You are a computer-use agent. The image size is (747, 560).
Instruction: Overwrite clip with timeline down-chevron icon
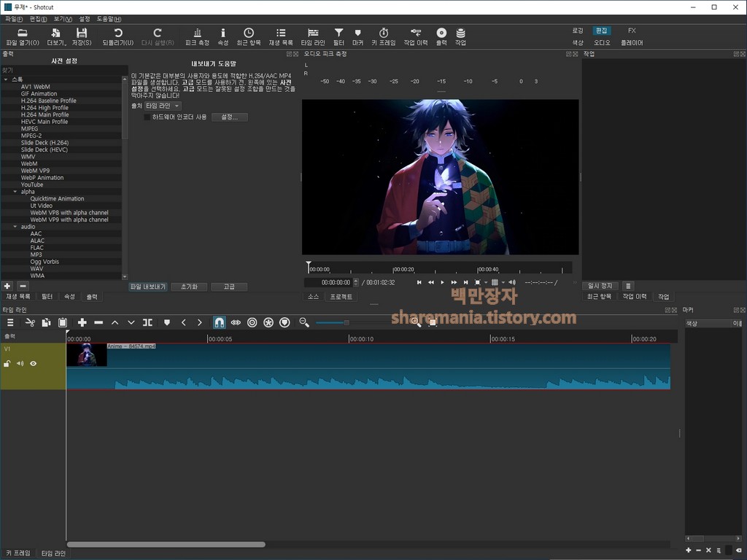pyautogui.click(x=131, y=322)
